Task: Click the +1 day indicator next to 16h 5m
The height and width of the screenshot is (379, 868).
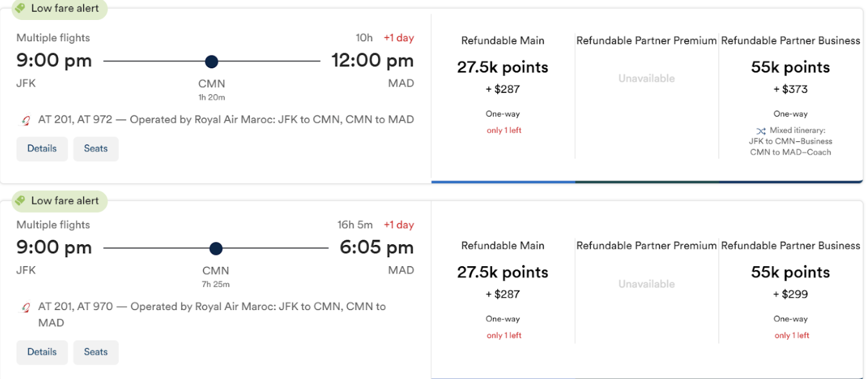Action: tap(399, 225)
